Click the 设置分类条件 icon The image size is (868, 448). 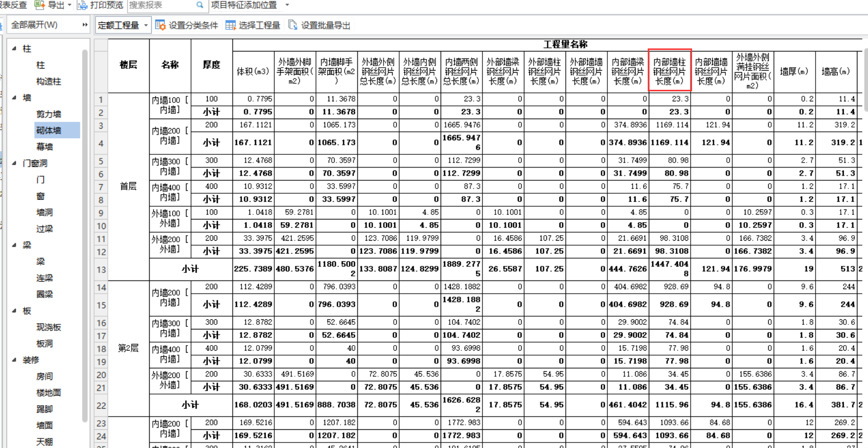[x=160, y=25]
